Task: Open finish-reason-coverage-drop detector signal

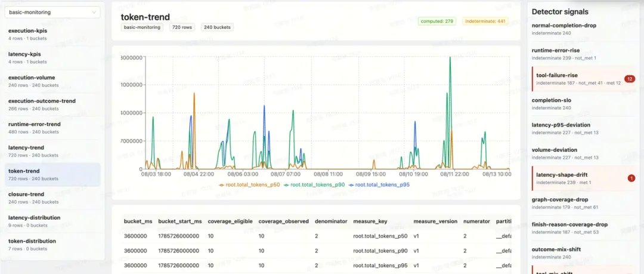Action: pyautogui.click(x=583, y=228)
